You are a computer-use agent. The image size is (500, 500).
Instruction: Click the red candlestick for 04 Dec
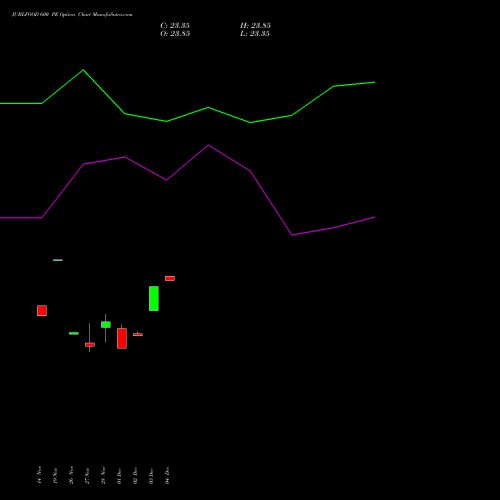click(x=170, y=278)
